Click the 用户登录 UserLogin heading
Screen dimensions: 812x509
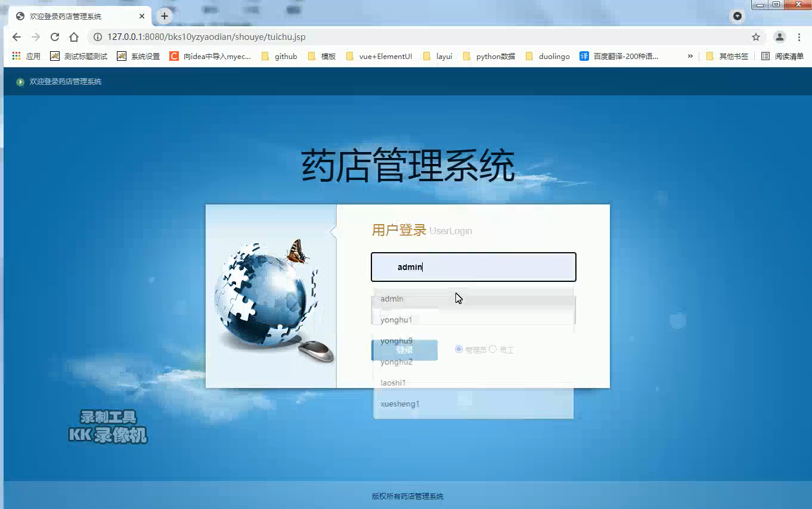422,231
